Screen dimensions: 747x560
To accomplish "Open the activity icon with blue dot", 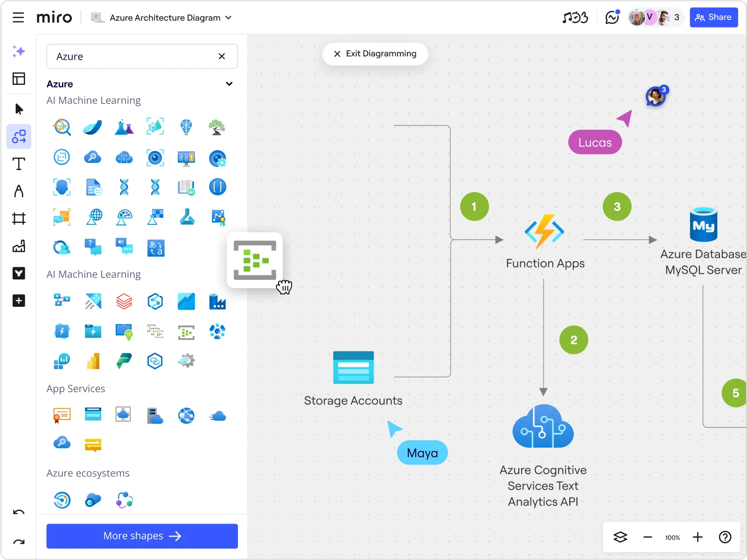I will coord(612,17).
